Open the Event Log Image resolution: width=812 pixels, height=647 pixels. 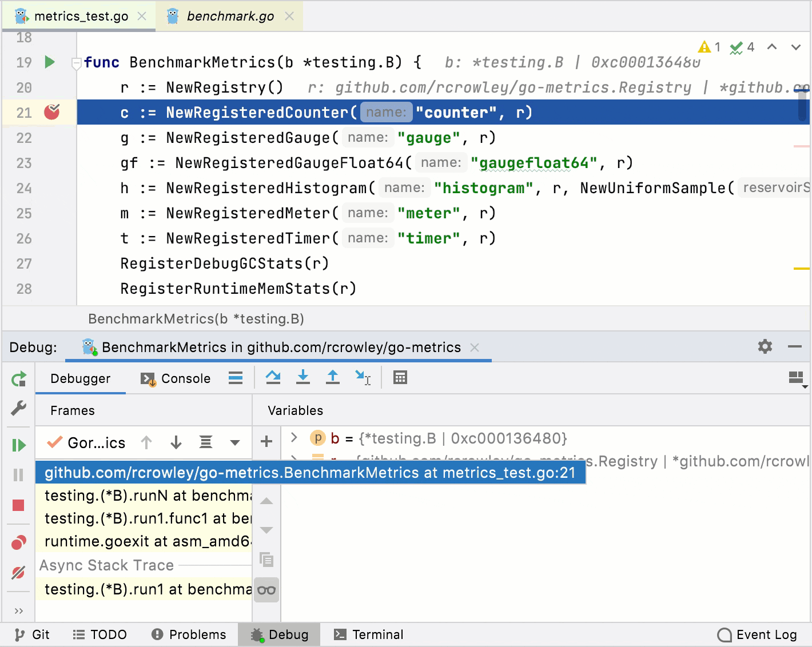(x=757, y=634)
